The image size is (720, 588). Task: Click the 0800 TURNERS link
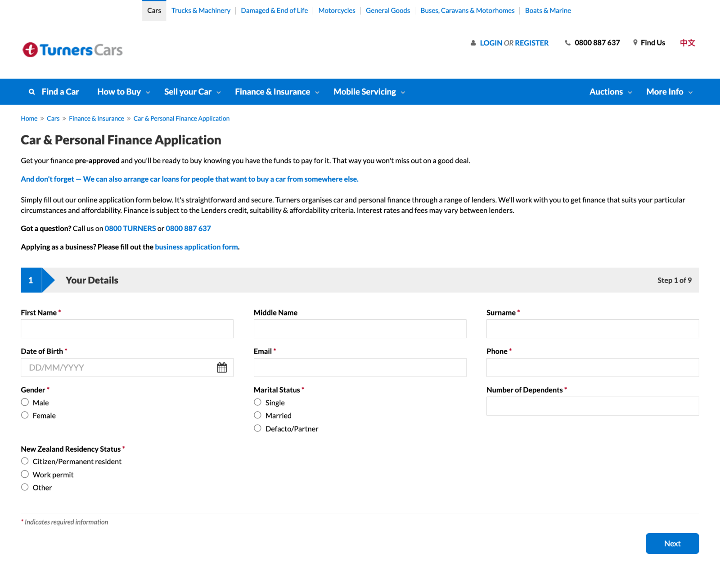tap(130, 229)
